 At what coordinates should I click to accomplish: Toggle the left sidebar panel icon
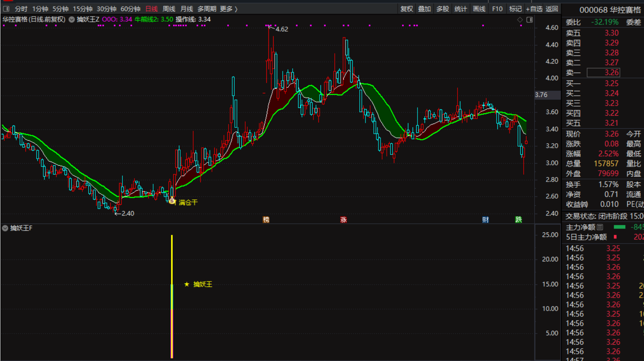pyautogui.click(x=6, y=9)
